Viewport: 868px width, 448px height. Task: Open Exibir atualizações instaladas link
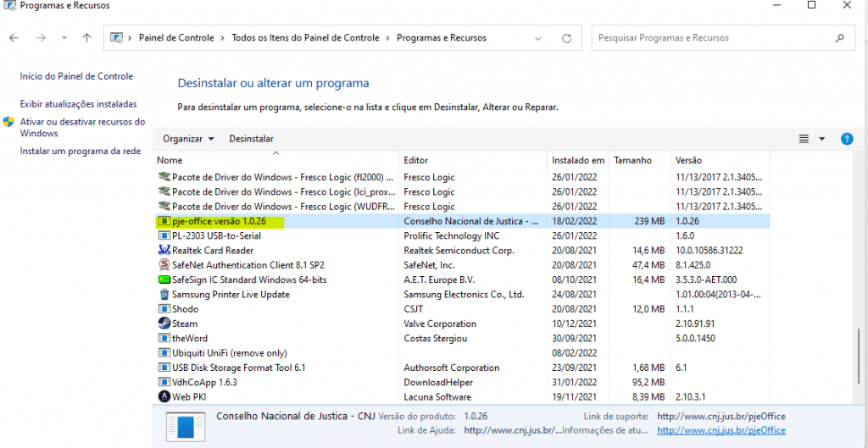[78, 104]
